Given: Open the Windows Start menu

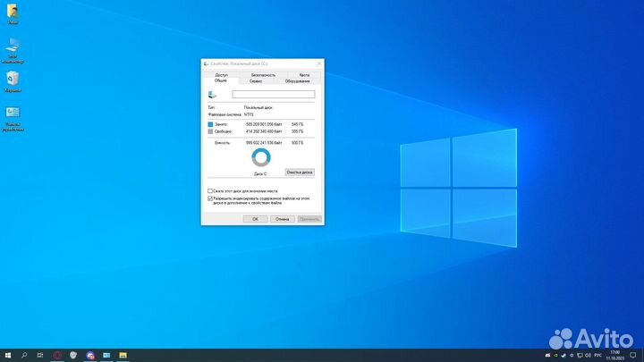Looking at the screenshot, I should [x=8, y=356].
